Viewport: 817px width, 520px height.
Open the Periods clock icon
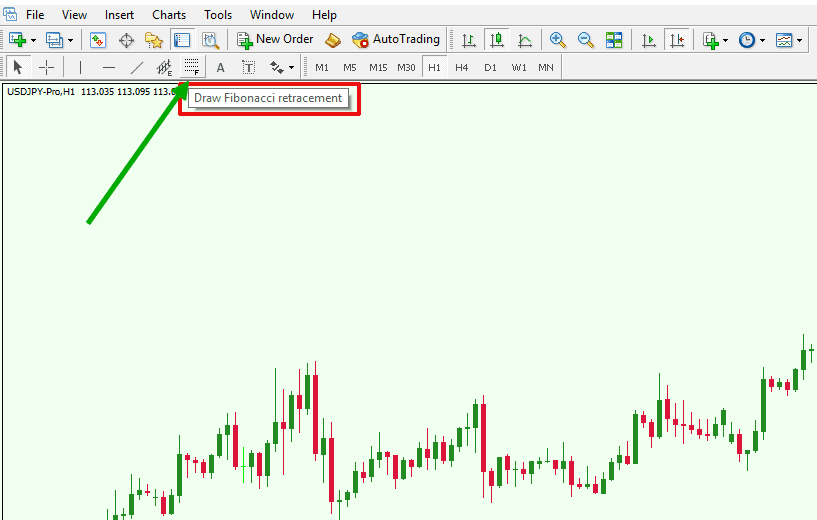point(747,40)
